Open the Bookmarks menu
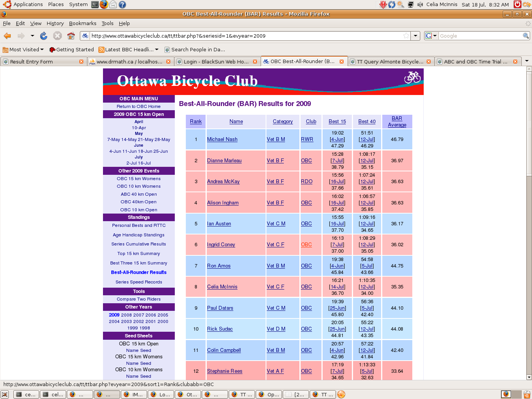The height and width of the screenshot is (399, 532). (82, 23)
